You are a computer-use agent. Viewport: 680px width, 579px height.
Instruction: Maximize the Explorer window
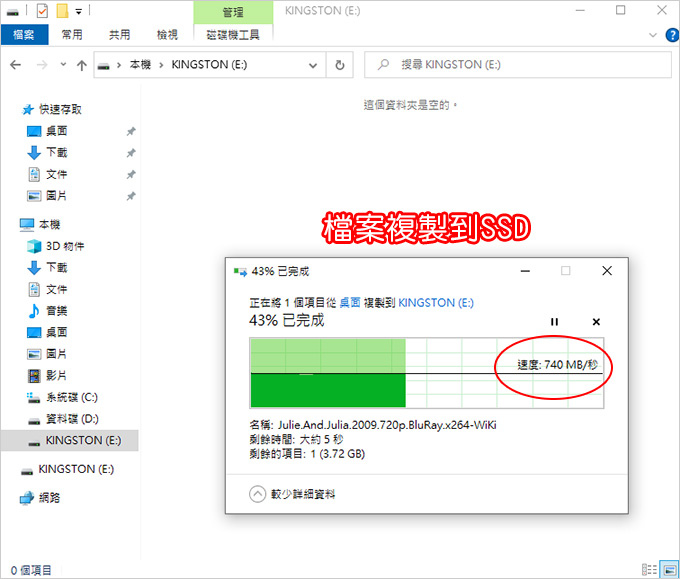click(621, 10)
